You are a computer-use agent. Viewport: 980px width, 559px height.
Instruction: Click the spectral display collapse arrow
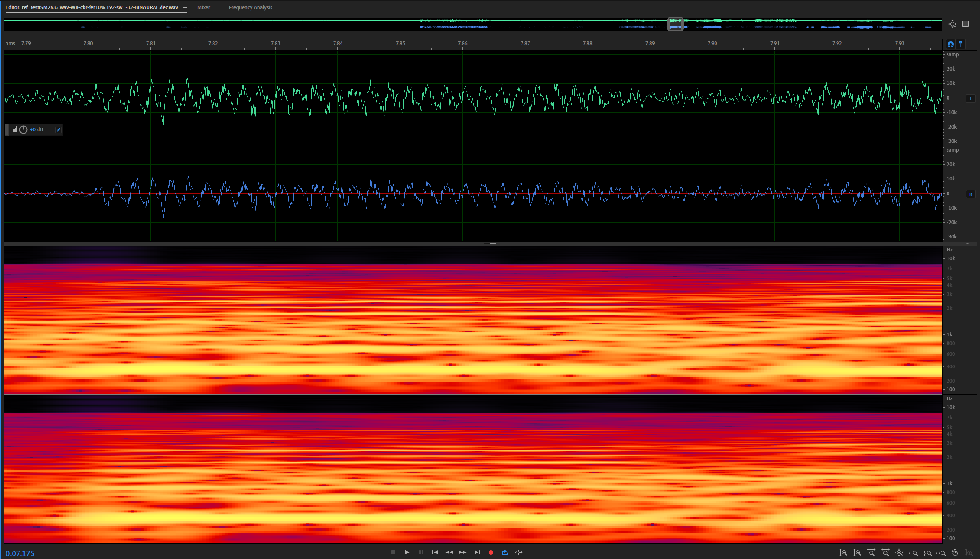967,244
